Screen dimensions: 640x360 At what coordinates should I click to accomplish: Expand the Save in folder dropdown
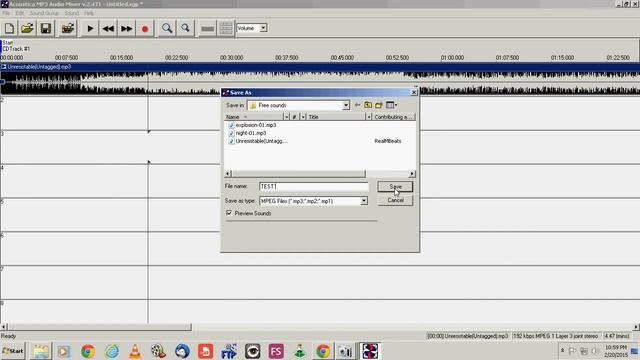tap(346, 105)
